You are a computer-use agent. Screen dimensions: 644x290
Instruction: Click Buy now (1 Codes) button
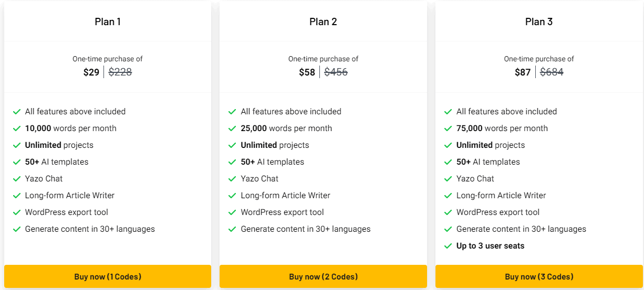tap(108, 276)
